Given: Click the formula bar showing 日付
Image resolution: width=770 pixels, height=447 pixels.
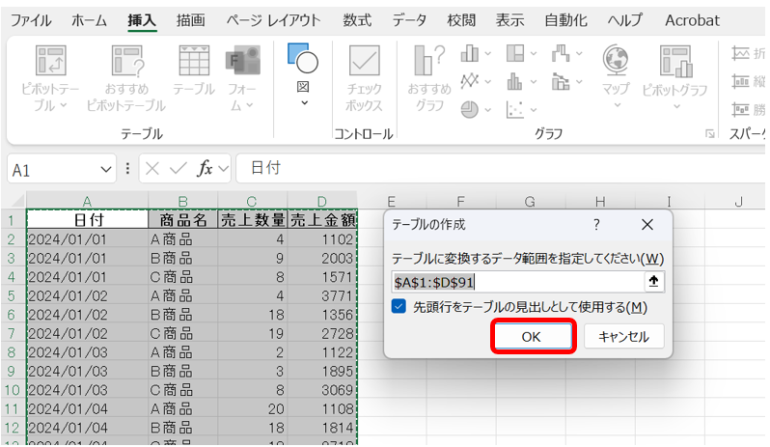Looking at the screenshot, I should [x=501, y=168].
